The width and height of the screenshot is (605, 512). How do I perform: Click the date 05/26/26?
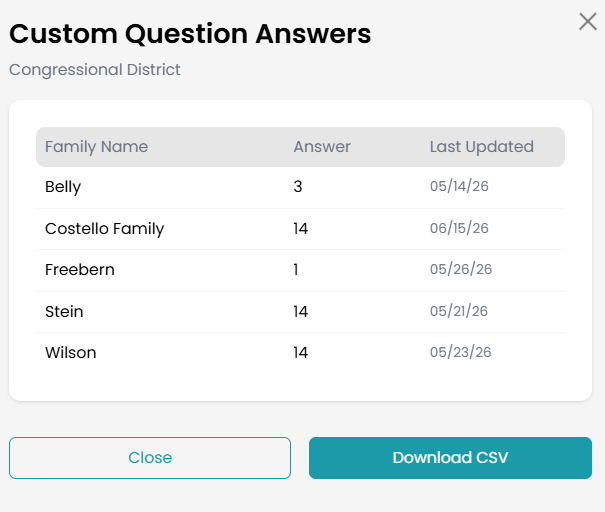coord(461,269)
